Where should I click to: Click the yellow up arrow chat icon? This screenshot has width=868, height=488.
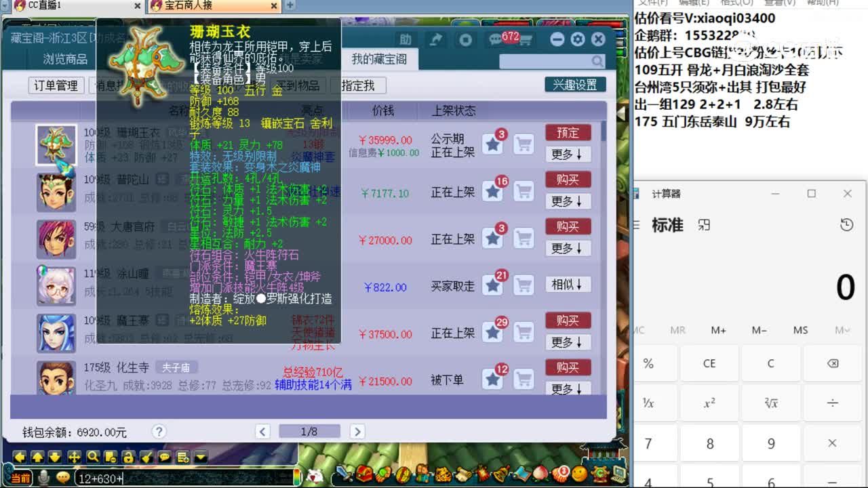(37, 457)
